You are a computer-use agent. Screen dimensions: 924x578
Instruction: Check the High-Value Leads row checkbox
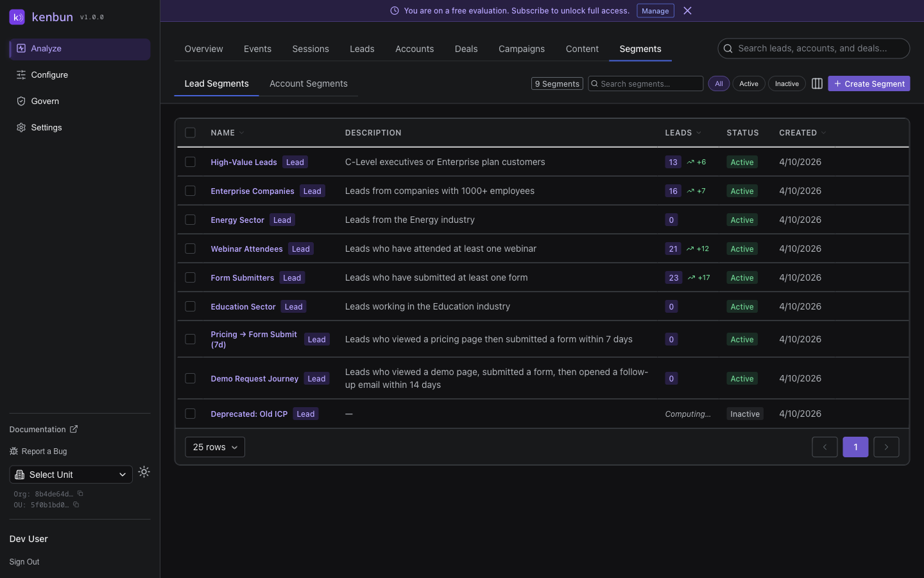click(191, 162)
